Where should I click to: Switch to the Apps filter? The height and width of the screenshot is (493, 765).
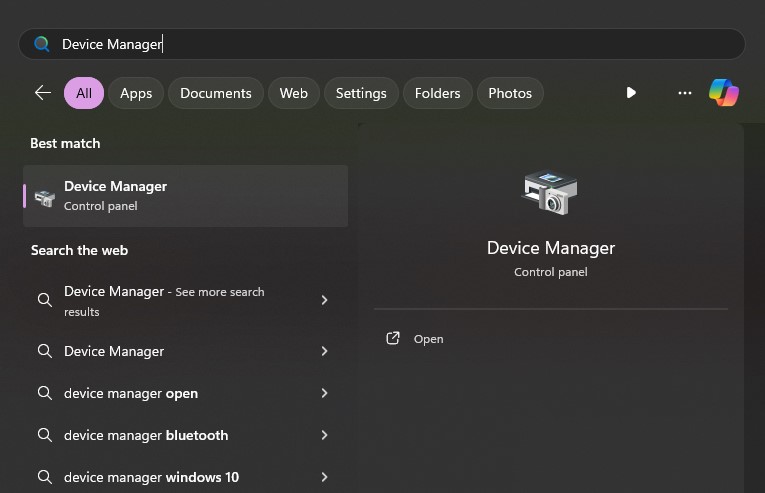[x=136, y=93]
